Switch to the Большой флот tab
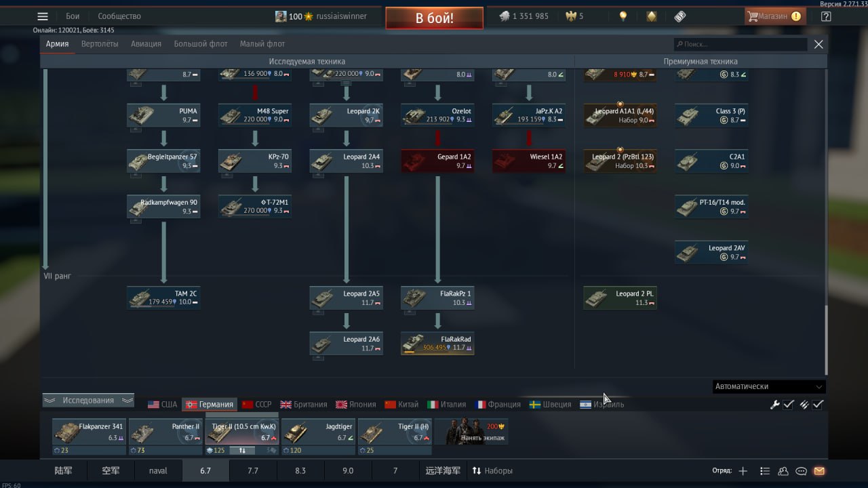This screenshot has width=868, height=488. [x=201, y=44]
